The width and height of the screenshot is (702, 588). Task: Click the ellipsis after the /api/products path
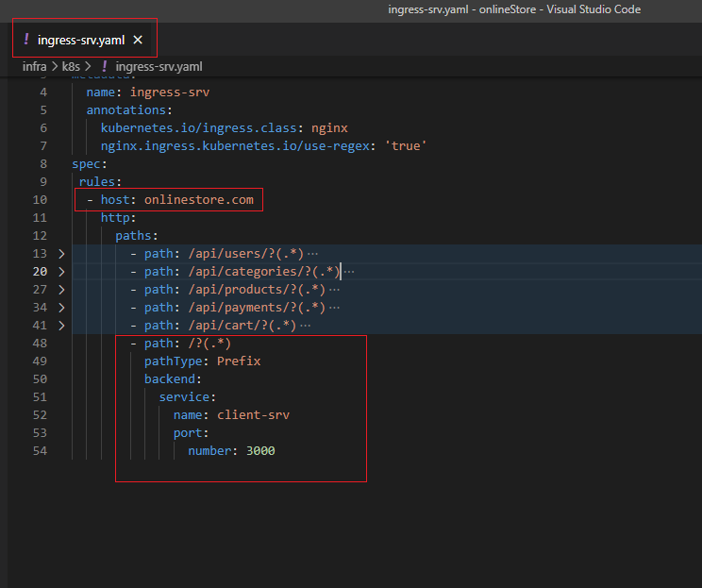tap(334, 290)
